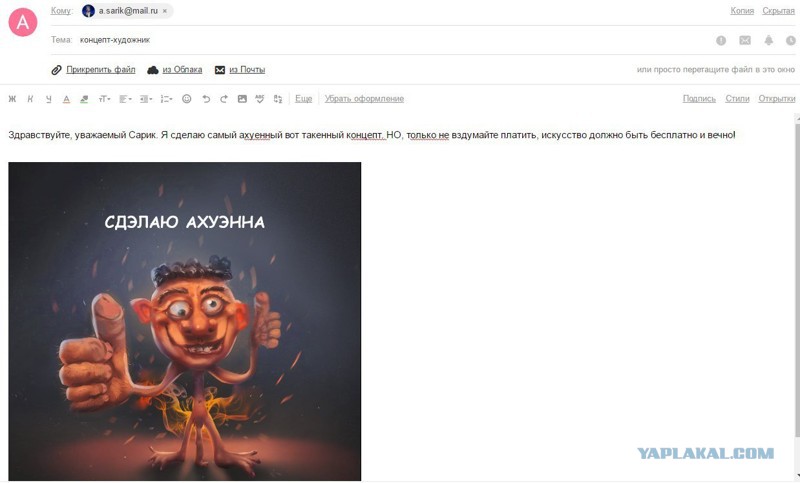Viewport: 800px width, 483px height.
Task: Apply underline formatting with Ч button
Action: (x=48, y=99)
